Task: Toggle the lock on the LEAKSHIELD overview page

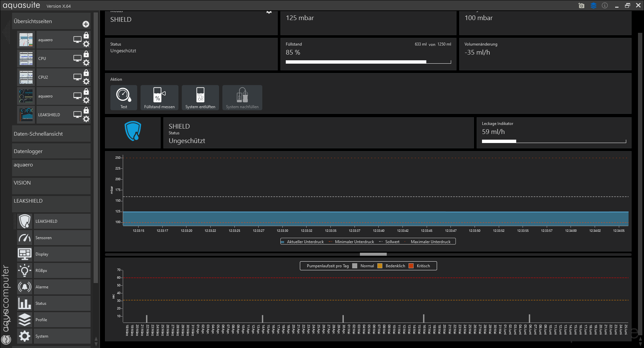Action: point(86,110)
